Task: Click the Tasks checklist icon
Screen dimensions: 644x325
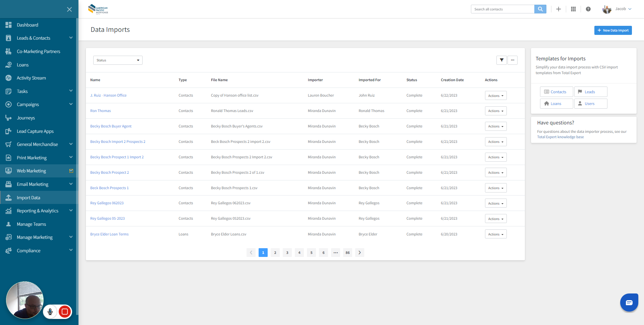Action: 8,91
